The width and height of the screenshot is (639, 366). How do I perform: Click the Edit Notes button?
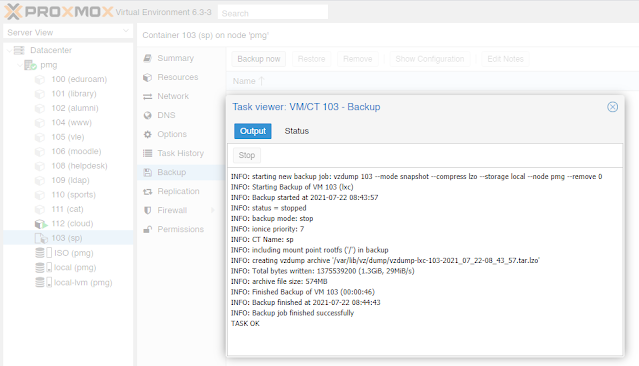[x=505, y=59]
